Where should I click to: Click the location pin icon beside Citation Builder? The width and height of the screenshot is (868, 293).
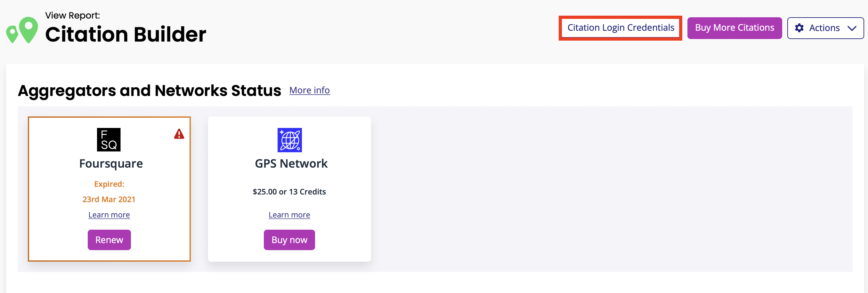pos(22,30)
